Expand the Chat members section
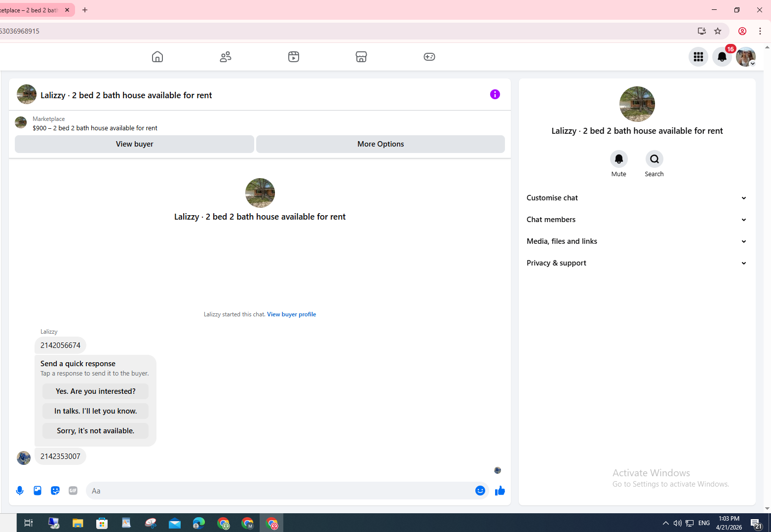The width and height of the screenshot is (771, 532). [637, 220]
